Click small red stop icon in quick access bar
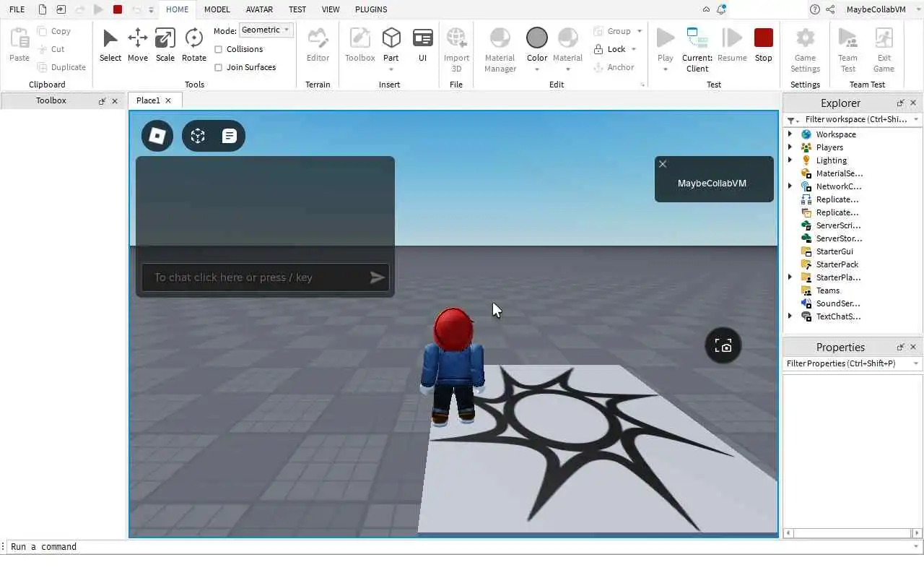 (x=118, y=9)
